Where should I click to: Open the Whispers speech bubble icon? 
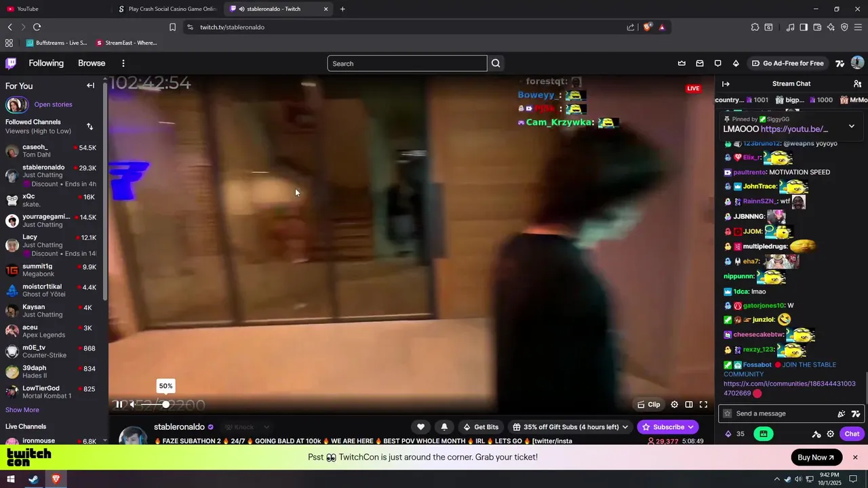click(717, 63)
